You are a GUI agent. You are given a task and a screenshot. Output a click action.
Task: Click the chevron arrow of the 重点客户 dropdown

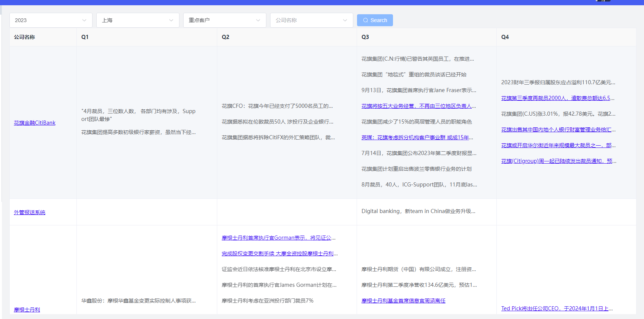258,20
